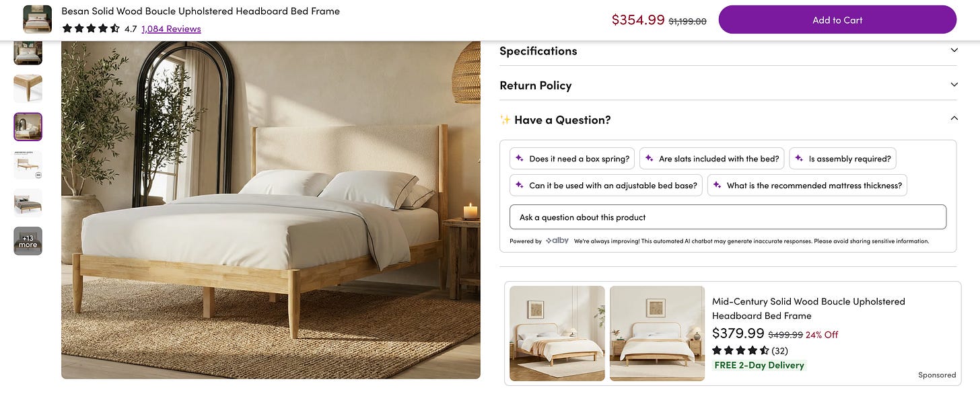980x394 pixels.
Task: Open the 1,084 Reviews link
Action: pos(171,29)
